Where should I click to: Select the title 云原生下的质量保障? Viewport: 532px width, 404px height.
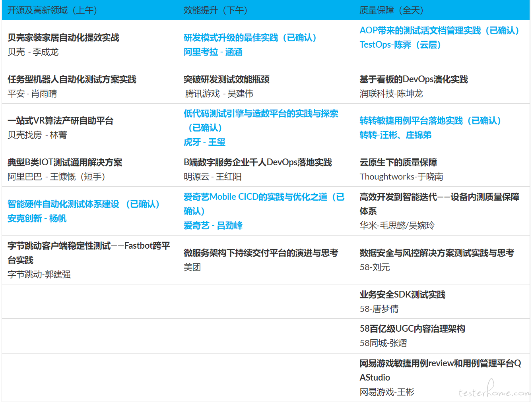pyautogui.click(x=398, y=162)
